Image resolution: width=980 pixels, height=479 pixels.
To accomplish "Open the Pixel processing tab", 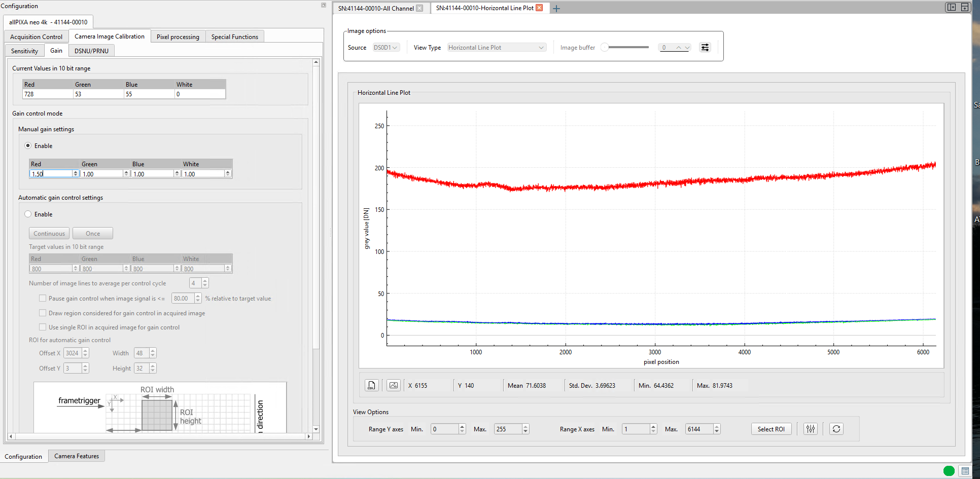I will (178, 36).
